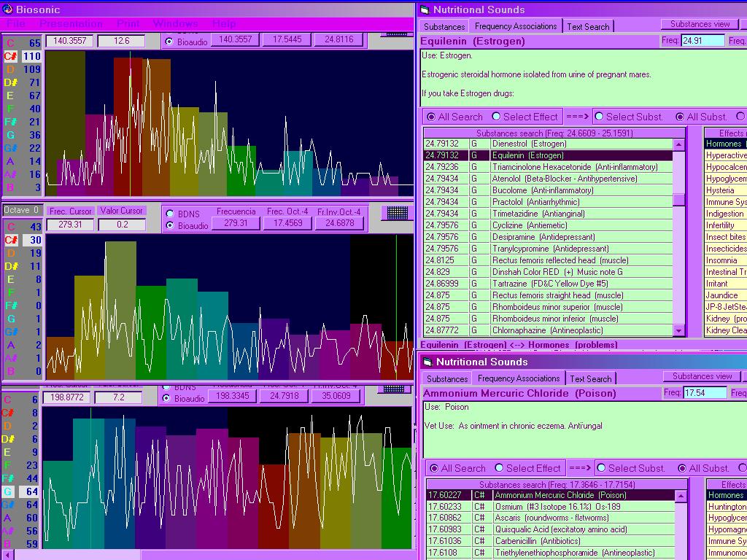Open the File menu

tap(16, 24)
